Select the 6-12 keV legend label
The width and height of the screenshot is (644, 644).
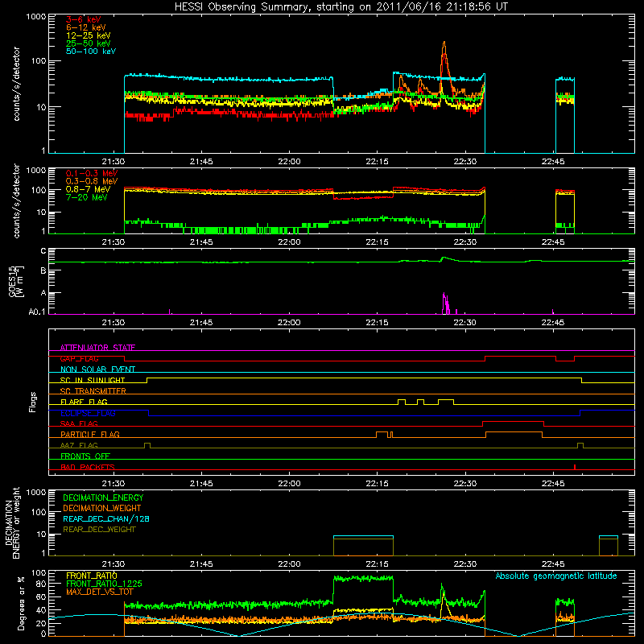click(x=86, y=27)
